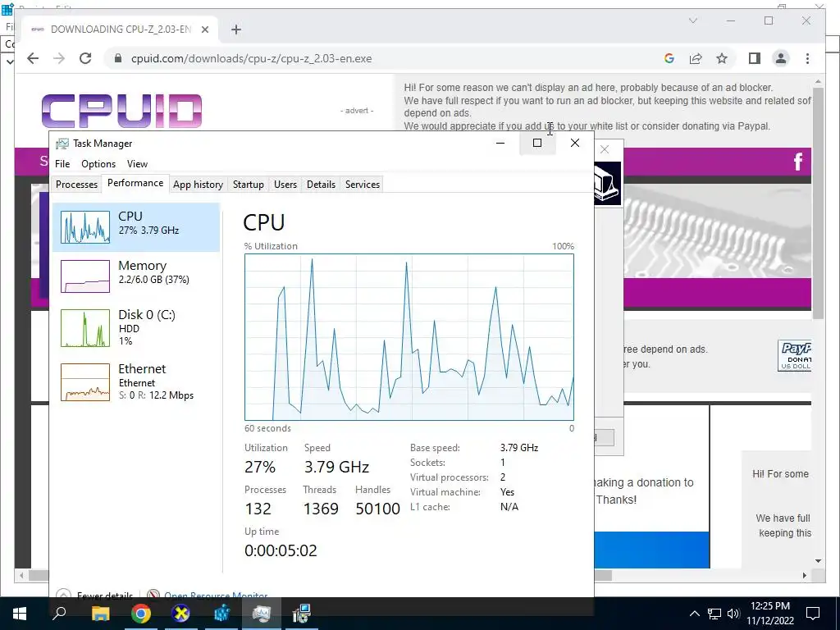The height and width of the screenshot is (630, 840).
Task: Select CPU in Task Manager sidebar
Action: tap(136, 227)
